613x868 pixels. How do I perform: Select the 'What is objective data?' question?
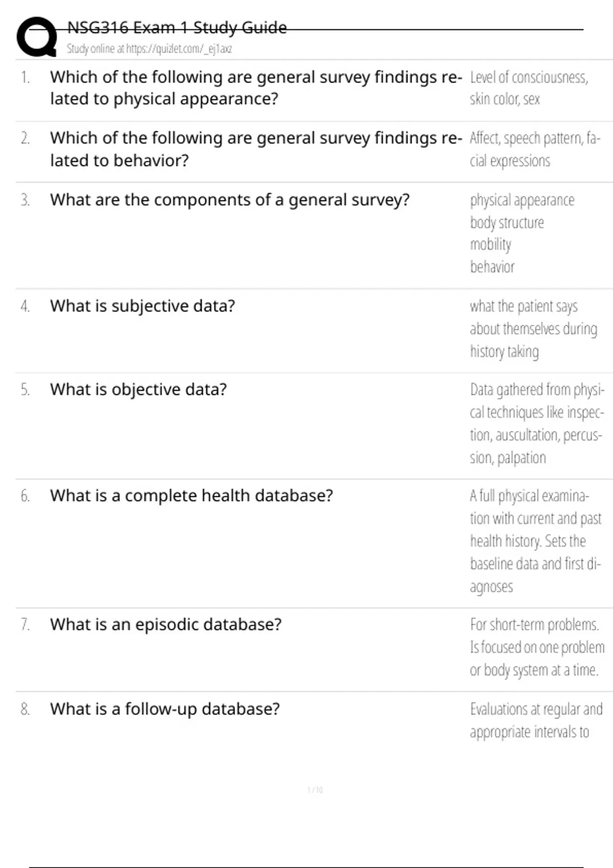point(138,390)
